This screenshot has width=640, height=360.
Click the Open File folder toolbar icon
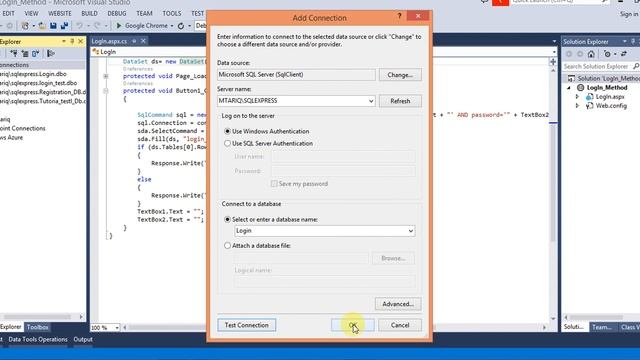click(42, 26)
